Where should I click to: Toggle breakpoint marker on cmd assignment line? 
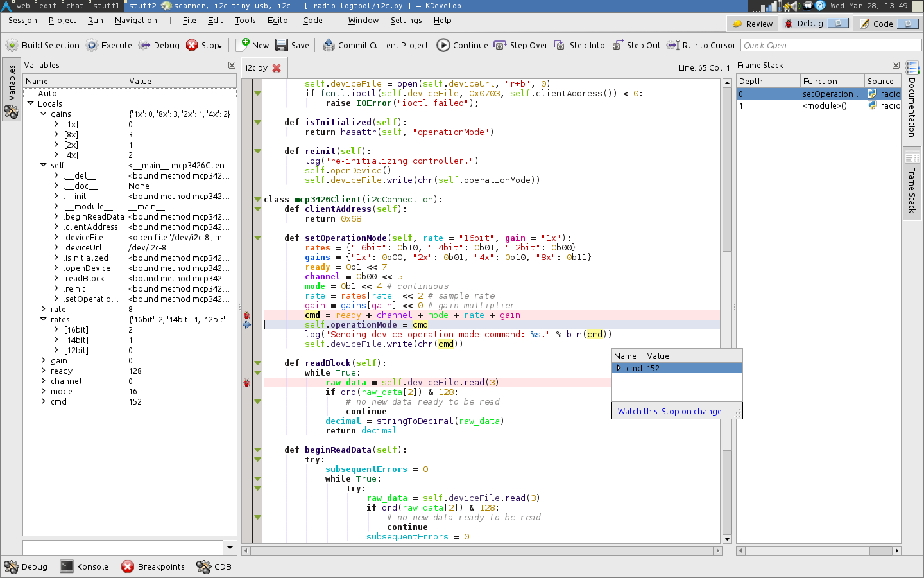click(x=246, y=315)
